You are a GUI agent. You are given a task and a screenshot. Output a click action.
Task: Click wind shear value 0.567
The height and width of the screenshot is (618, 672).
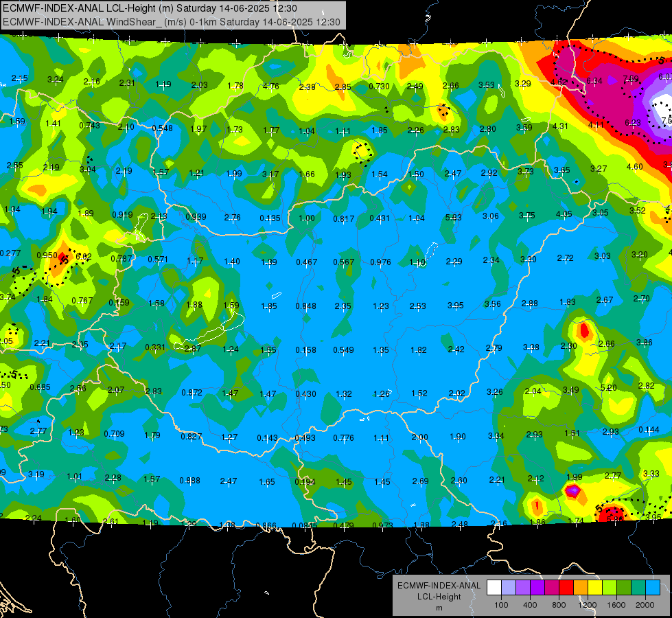[x=344, y=262]
